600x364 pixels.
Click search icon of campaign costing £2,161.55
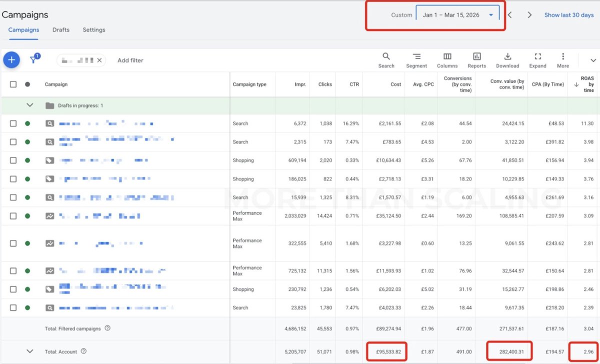tap(49, 123)
